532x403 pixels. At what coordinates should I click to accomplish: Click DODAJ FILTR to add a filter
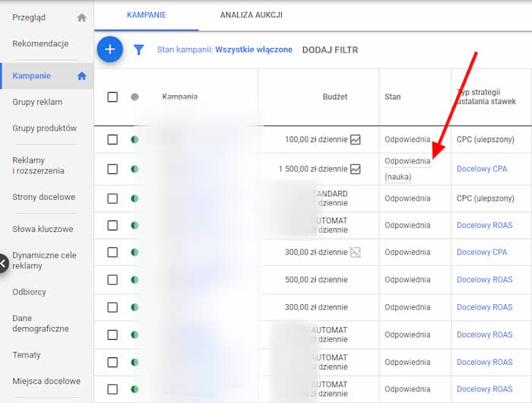(x=330, y=50)
